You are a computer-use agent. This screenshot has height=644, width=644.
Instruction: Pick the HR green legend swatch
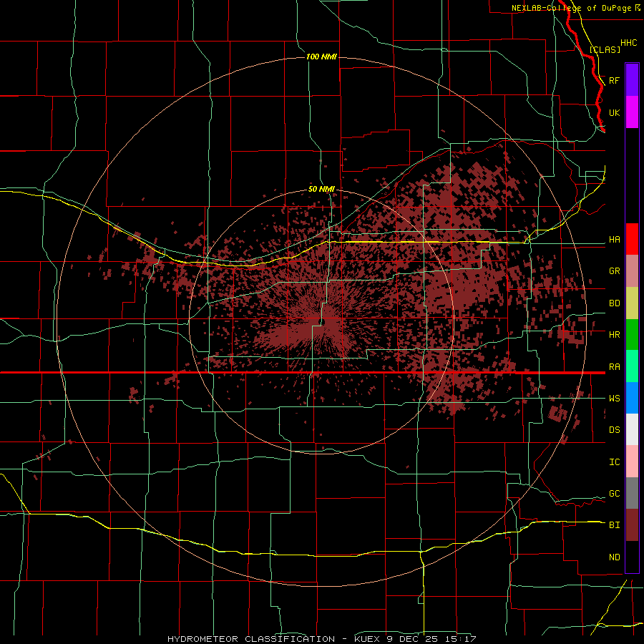[632, 334]
